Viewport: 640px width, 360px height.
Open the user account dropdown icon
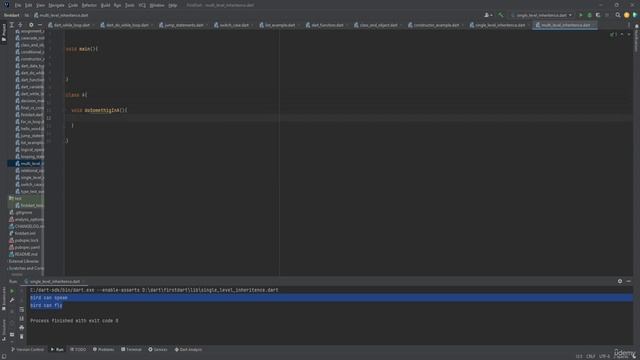tap(488, 15)
